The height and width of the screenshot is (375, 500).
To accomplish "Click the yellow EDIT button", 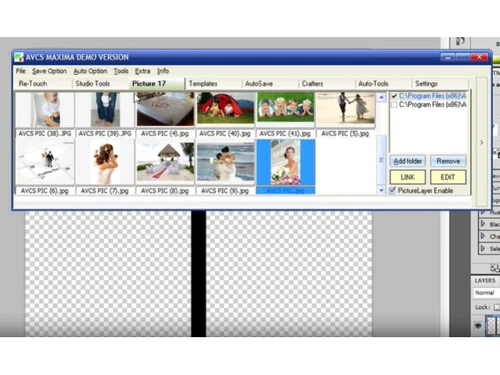I will pos(448,177).
